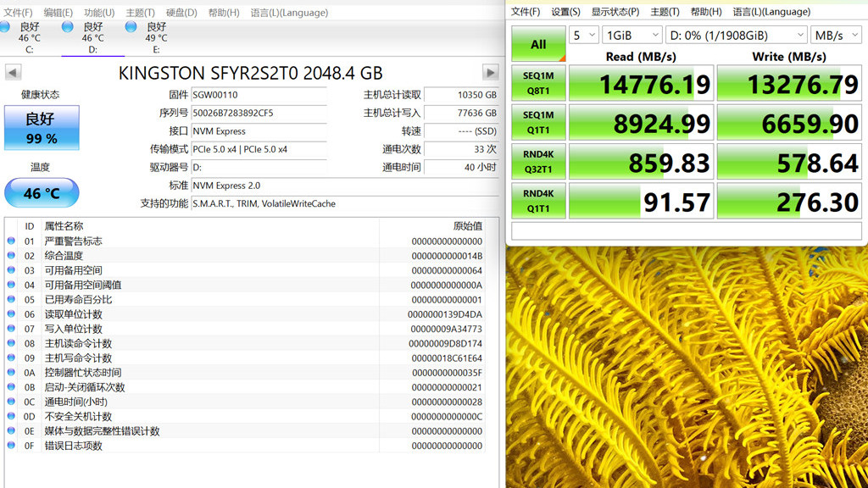Click the next disk right arrow
This screenshot has width=868, height=488.
[490, 72]
